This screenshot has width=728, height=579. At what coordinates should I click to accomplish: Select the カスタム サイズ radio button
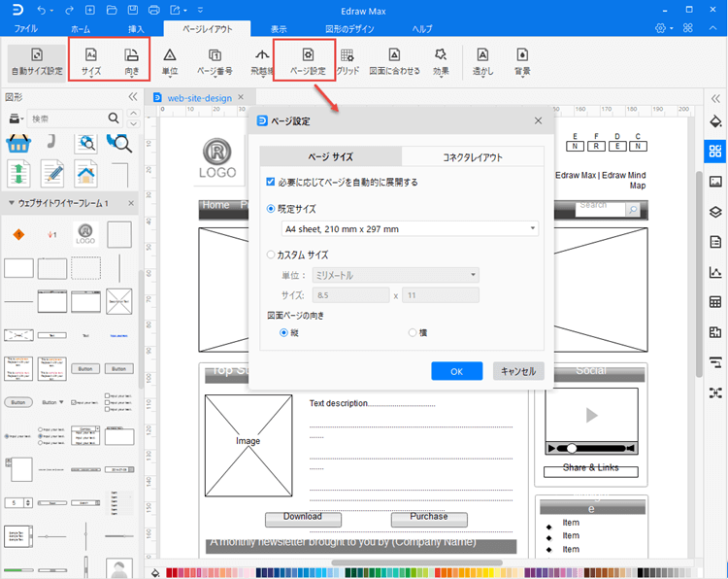[271, 255]
